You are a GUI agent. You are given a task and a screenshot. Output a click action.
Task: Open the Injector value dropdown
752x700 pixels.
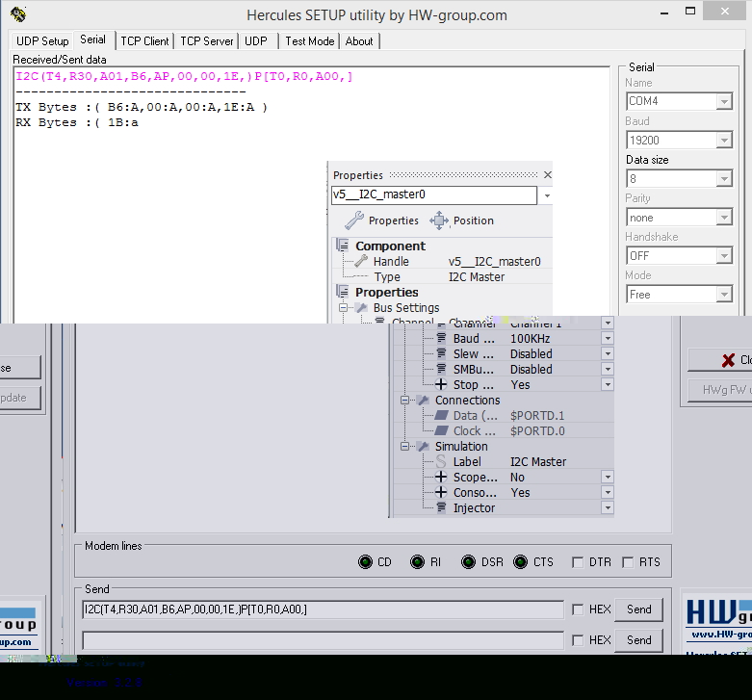click(x=608, y=507)
